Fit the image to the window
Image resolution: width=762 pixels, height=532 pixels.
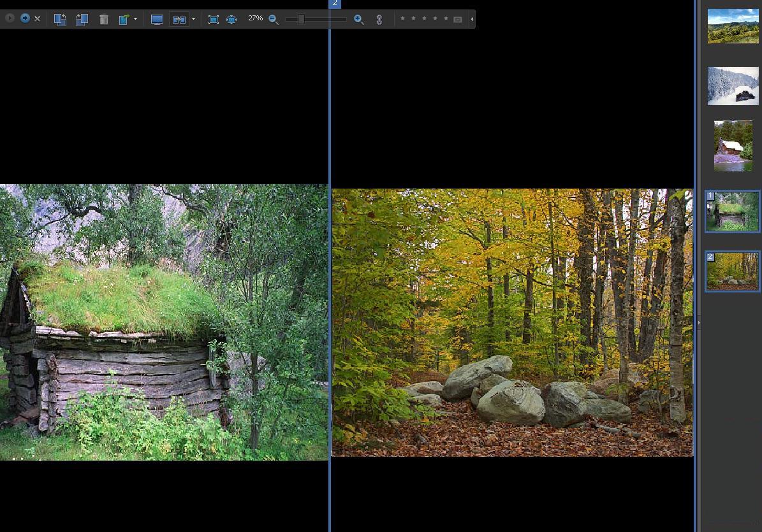tap(214, 20)
